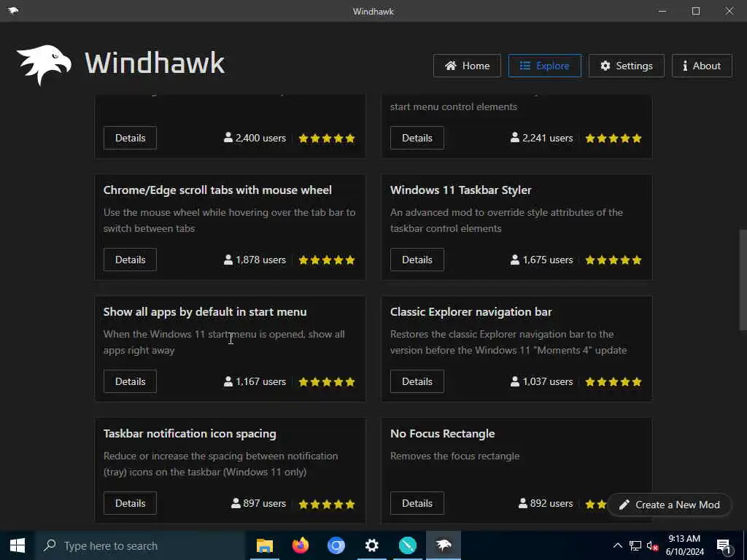Open File Explorer from the taskbar
Image resolution: width=747 pixels, height=560 pixels.
264,545
